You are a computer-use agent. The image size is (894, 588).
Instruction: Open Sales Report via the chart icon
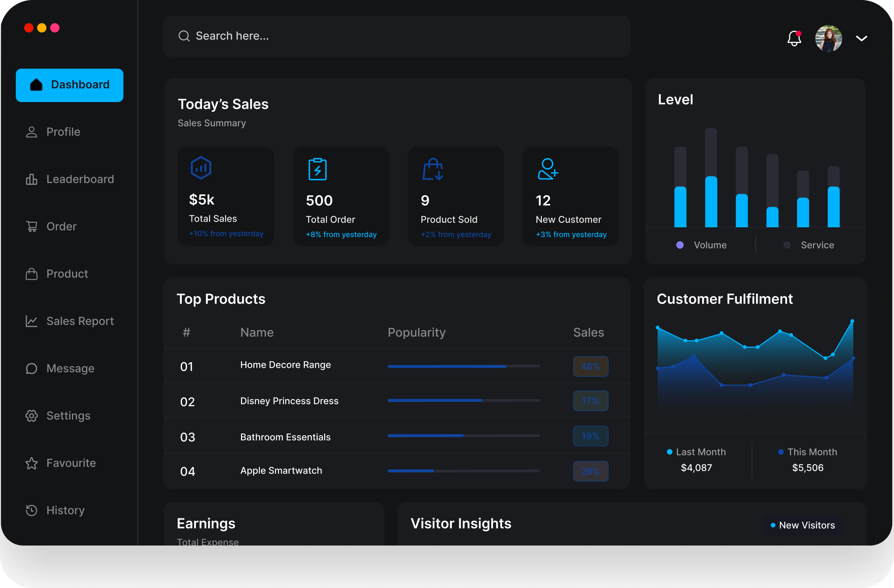click(x=32, y=321)
